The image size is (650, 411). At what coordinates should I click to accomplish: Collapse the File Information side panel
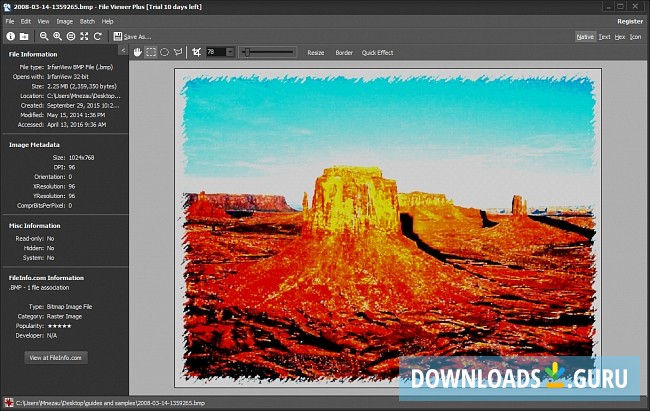(x=123, y=50)
